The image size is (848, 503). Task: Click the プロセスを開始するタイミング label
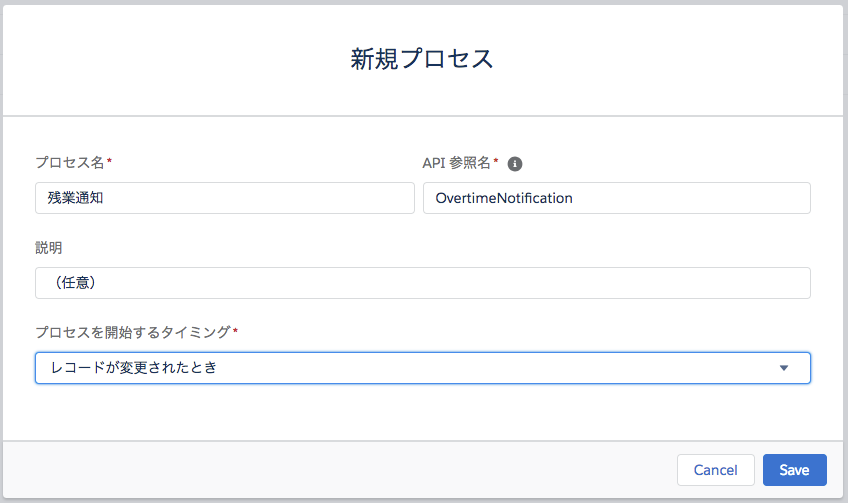click(133, 332)
